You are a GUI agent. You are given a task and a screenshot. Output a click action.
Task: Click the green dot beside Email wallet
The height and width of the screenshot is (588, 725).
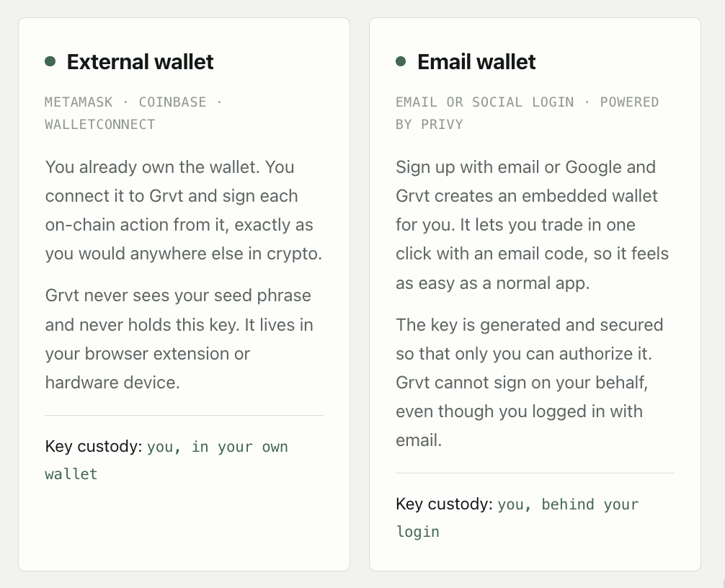pos(401,61)
